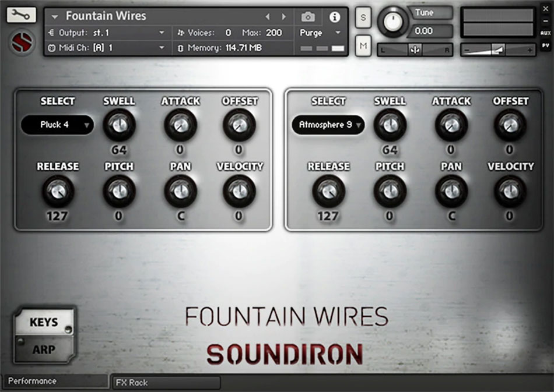Image resolution: width=554 pixels, height=392 pixels.
Task: Click the output level meter display
Action: coord(498,23)
